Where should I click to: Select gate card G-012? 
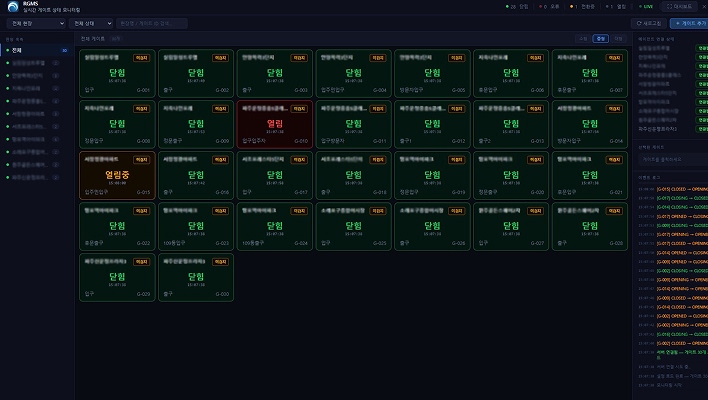pos(432,125)
